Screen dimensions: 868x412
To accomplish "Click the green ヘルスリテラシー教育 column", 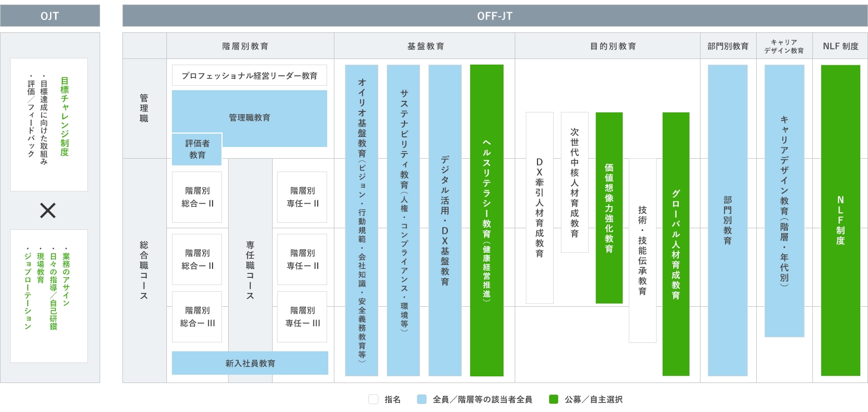I will [487, 220].
